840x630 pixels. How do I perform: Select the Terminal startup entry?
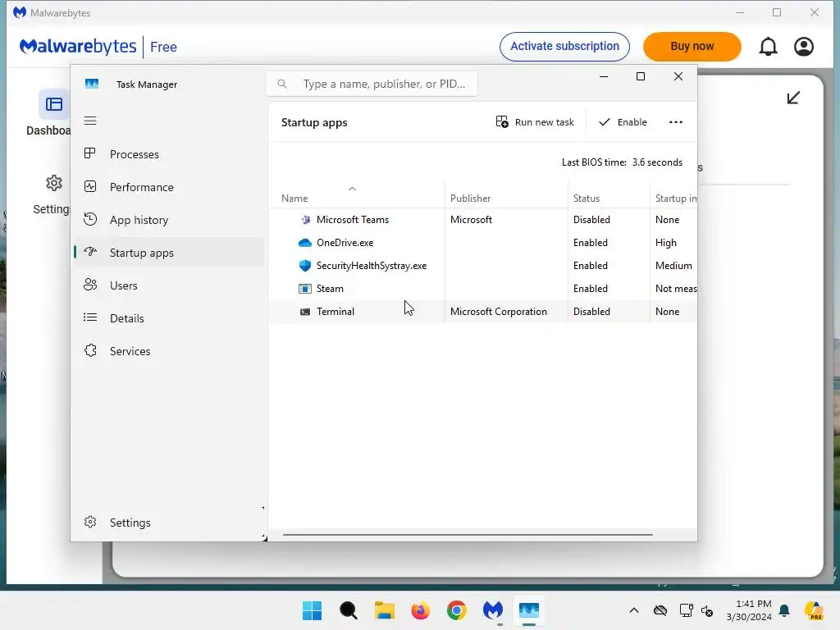(x=482, y=312)
